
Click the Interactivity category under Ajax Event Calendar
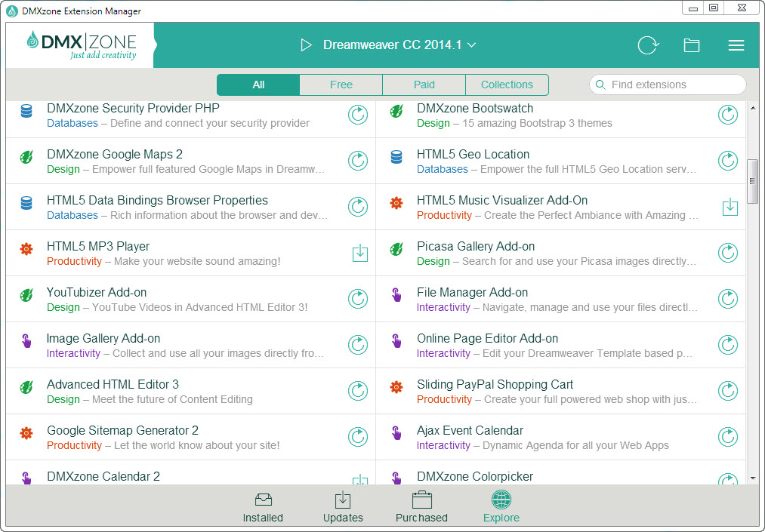pos(443,445)
